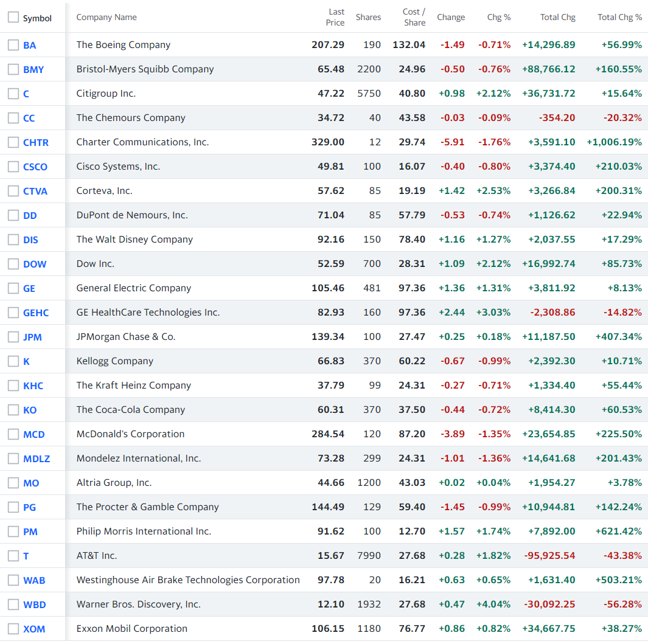Viewport: 648px width, 644px height.
Task: Click total change +34,667.75
Action: pyautogui.click(x=548, y=629)
